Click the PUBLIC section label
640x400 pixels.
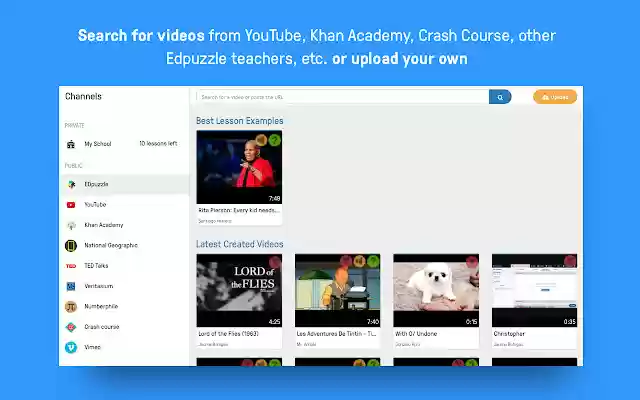point(73,166)
